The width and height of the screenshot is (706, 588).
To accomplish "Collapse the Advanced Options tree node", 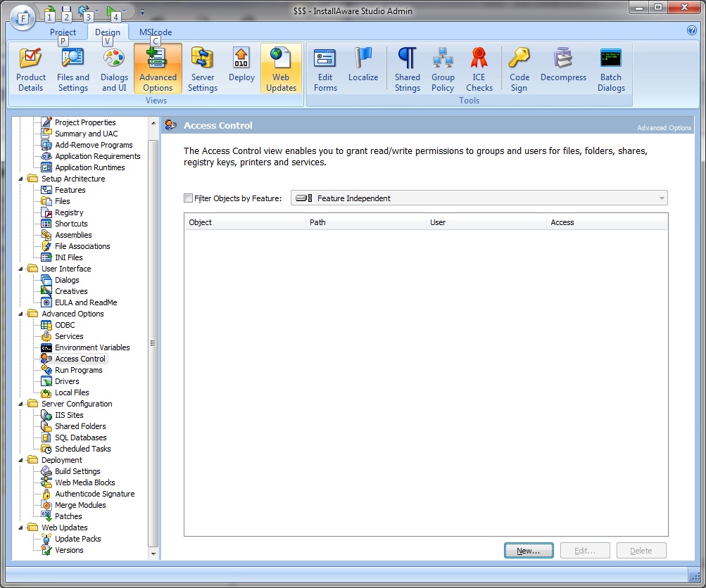I will coord(20,314).
